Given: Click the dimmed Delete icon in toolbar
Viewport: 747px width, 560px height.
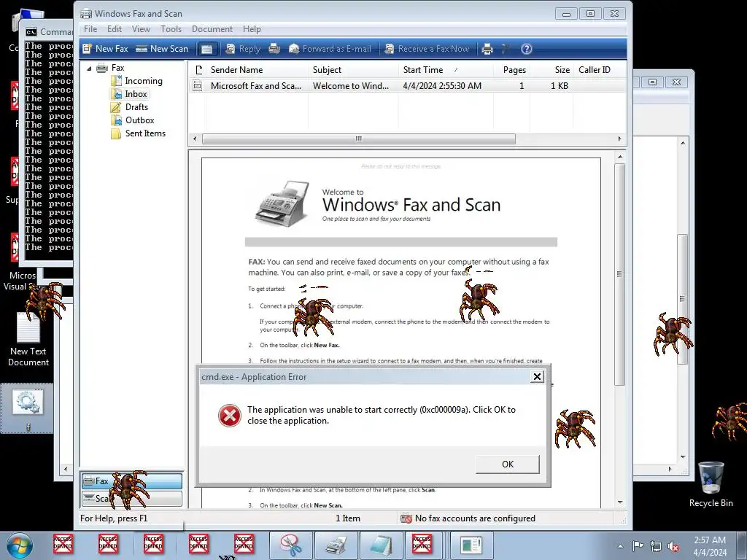Looking at the screenshot, I should (x=506, y=49).
